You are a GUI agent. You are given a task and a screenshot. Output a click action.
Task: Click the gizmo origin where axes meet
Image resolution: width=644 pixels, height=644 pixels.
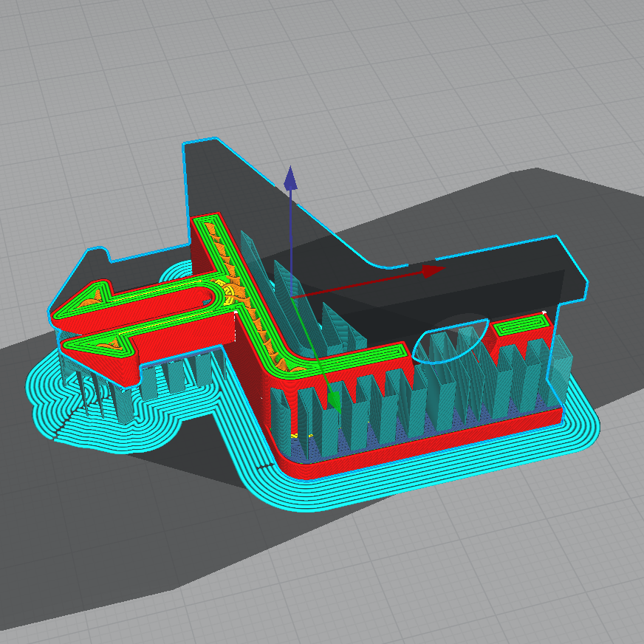coord(292,298)
